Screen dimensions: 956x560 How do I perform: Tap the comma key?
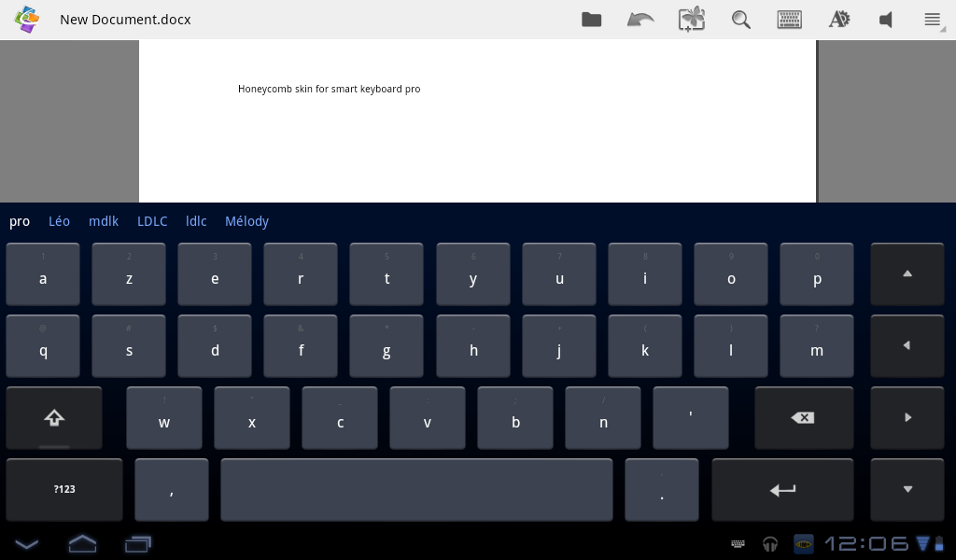pyautogui.click(x=172, y=490)
